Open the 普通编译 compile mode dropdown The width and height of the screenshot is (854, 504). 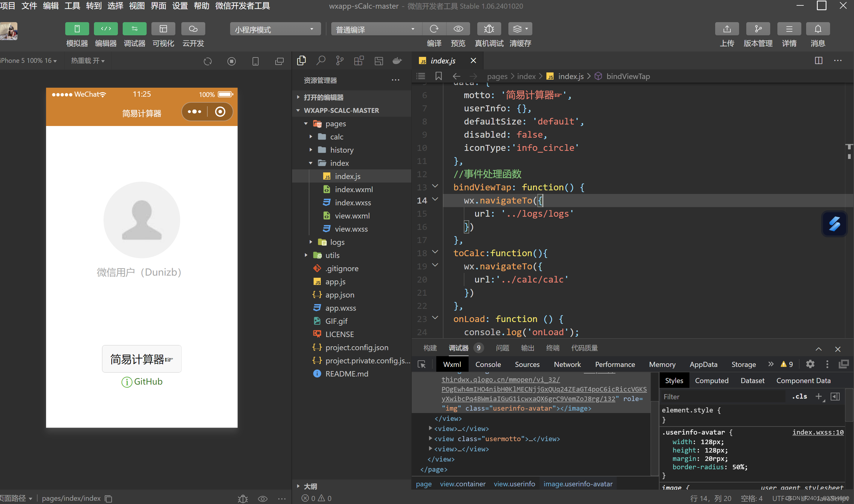[376, 29]
